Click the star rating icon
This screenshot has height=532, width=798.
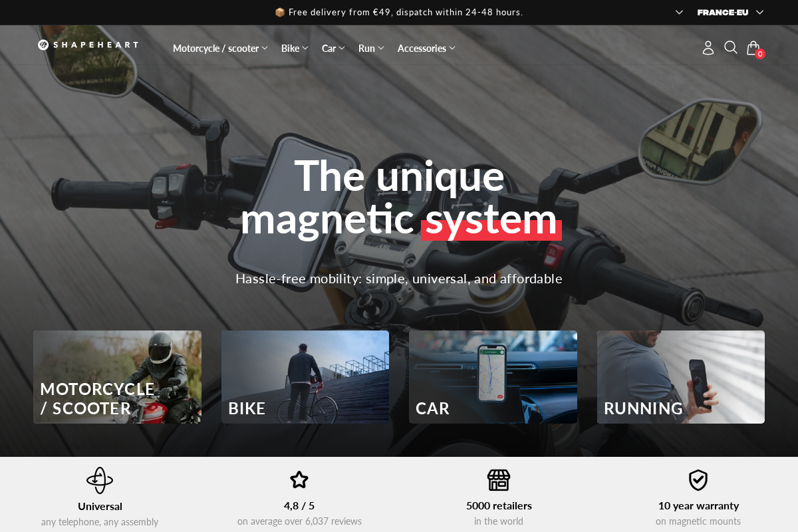coord(299,479)
